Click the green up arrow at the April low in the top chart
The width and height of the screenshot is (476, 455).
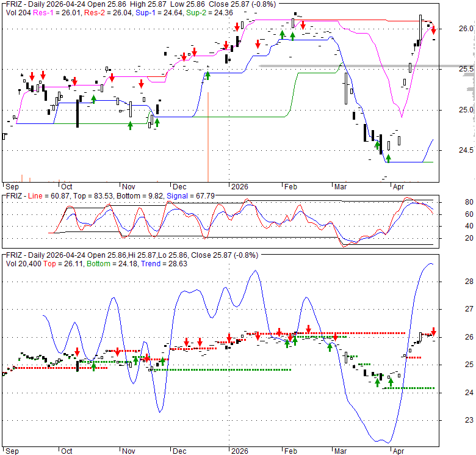tap(388, 159)
